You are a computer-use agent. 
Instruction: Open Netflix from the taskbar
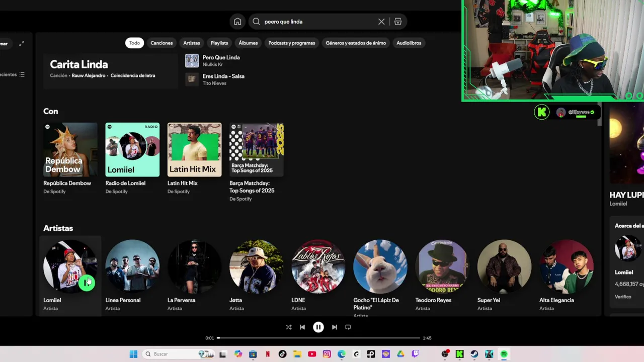268,354
